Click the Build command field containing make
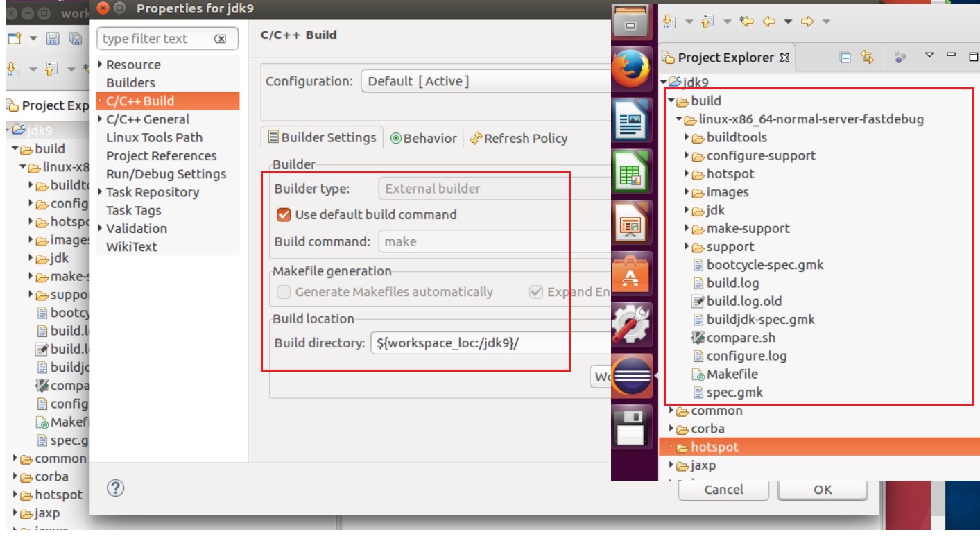The width and height of the screenshot is (980, 541). click(x=494, y=241)
